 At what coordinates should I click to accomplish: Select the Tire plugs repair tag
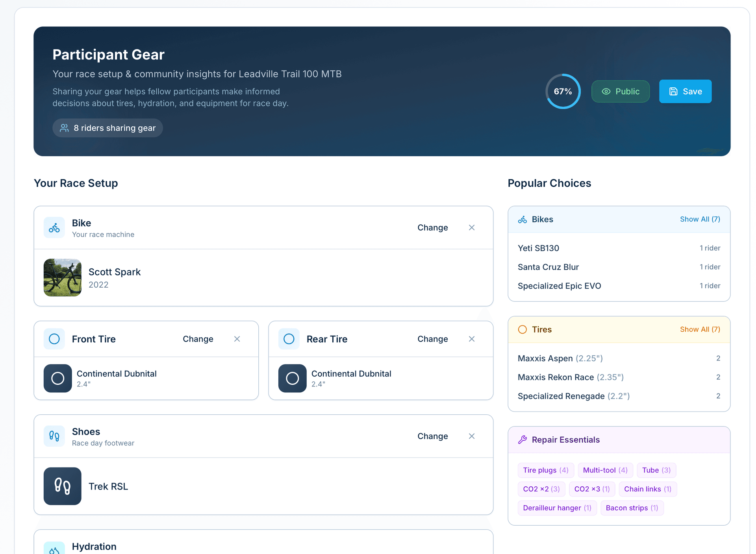[x=545, y=470]
